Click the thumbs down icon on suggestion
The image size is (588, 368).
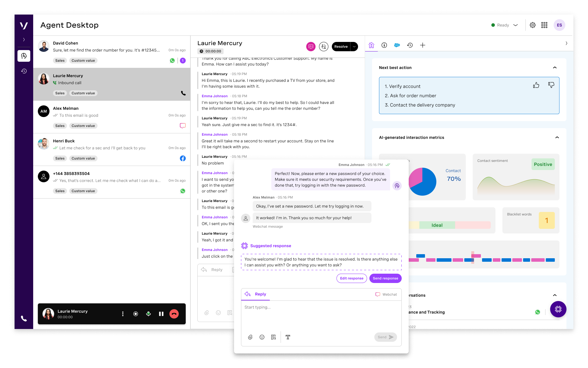coord(551,85)
